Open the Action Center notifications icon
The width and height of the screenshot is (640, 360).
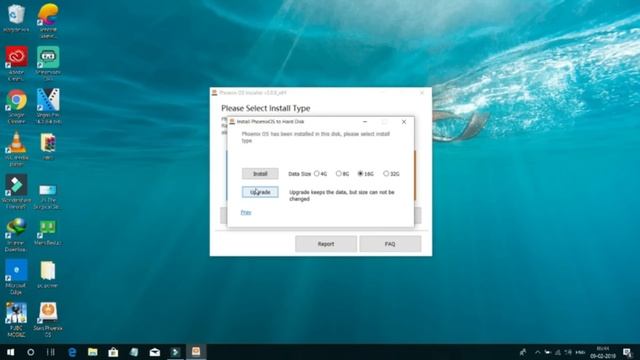click(x=627, y=352)
